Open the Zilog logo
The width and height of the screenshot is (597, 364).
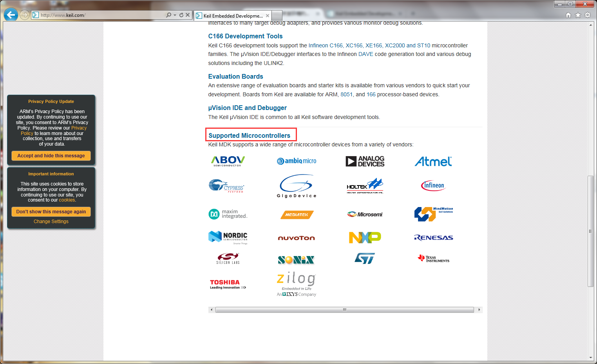[297, 284]
